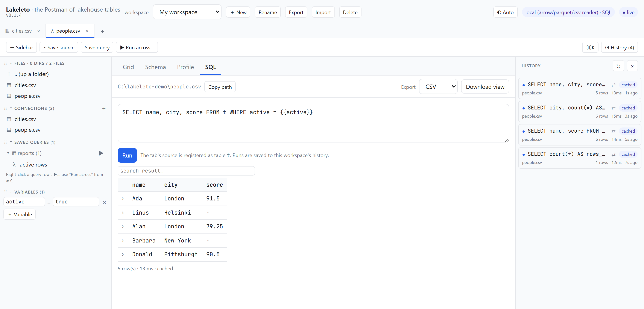
Task: Open the ⌘K command palette
Action: coord(590,47)
